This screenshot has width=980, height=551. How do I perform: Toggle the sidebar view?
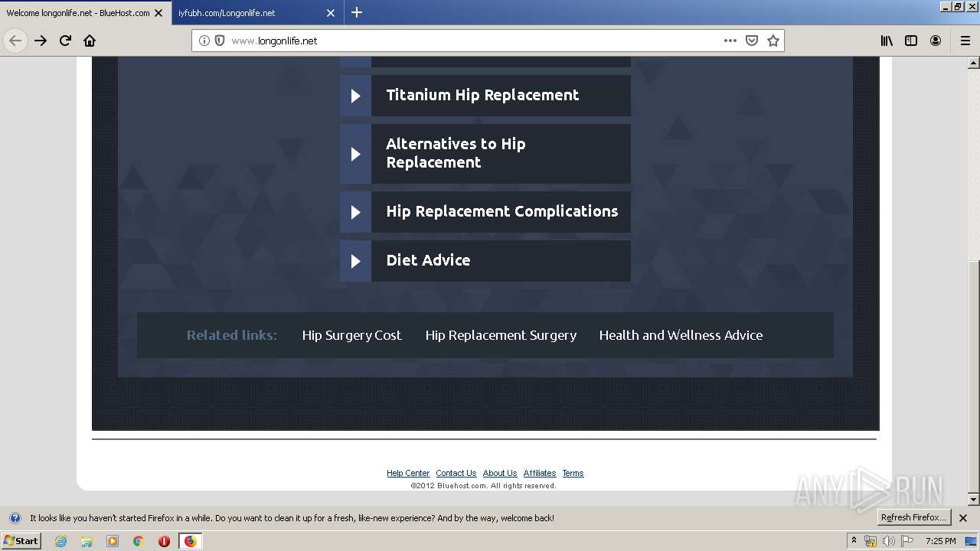click(911, 41)
